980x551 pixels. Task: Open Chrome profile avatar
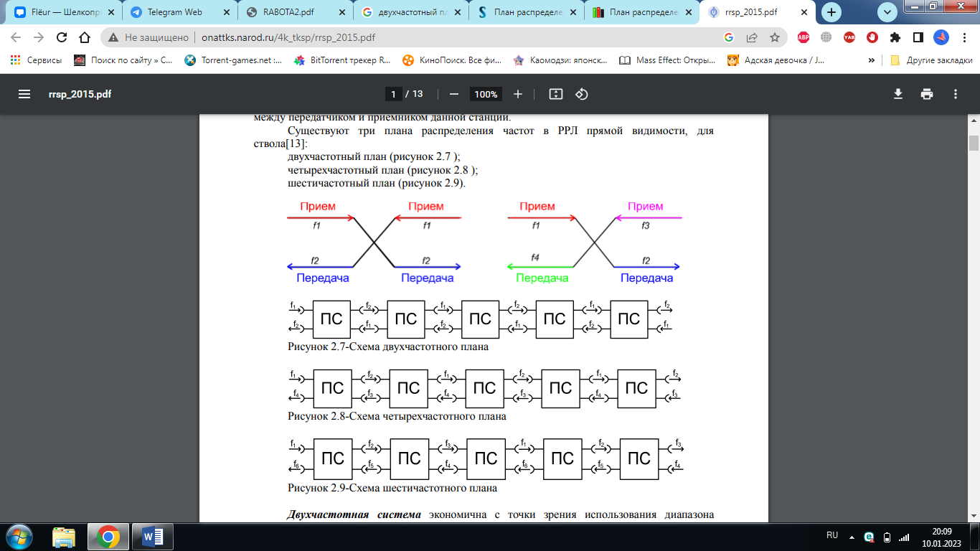tap(941, 38)
